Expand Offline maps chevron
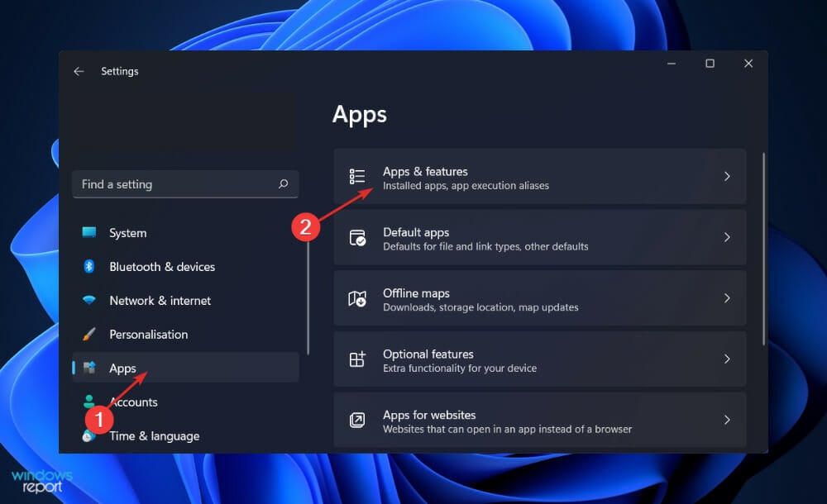The width and height of the screenshot is (827, 504). click(727, 298)
